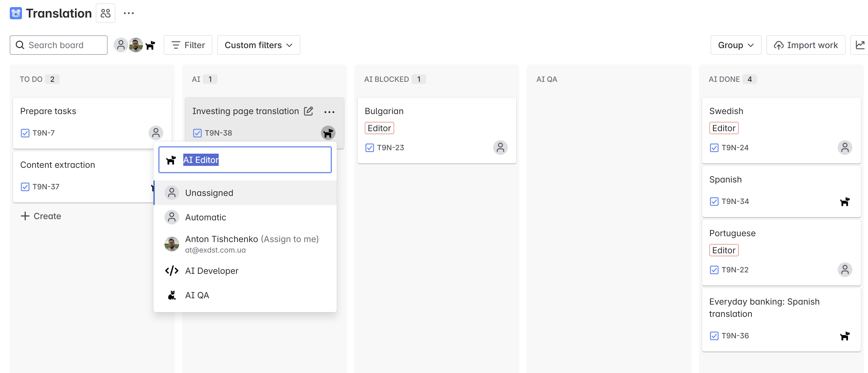Click the T9N-36 task type checkbox icon
This screenshot has width=868, height=373.
tap(714, 336)
